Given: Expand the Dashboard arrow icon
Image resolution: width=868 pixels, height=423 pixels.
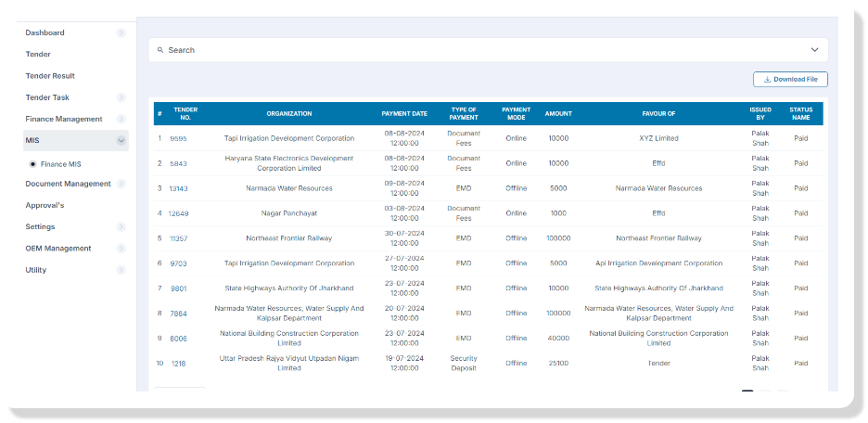Looking at the screenshot, I should tap(121, 33).
